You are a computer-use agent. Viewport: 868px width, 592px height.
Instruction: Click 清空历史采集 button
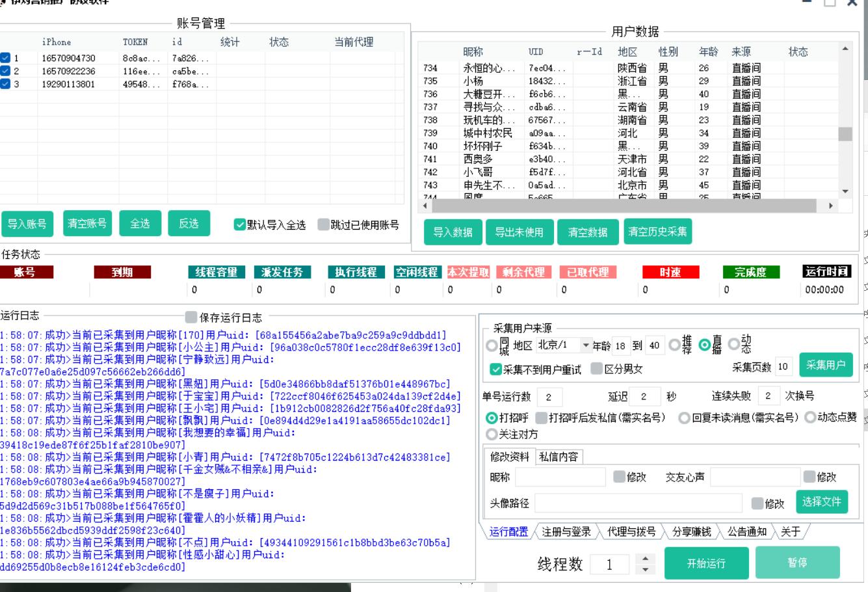point(657,232)
